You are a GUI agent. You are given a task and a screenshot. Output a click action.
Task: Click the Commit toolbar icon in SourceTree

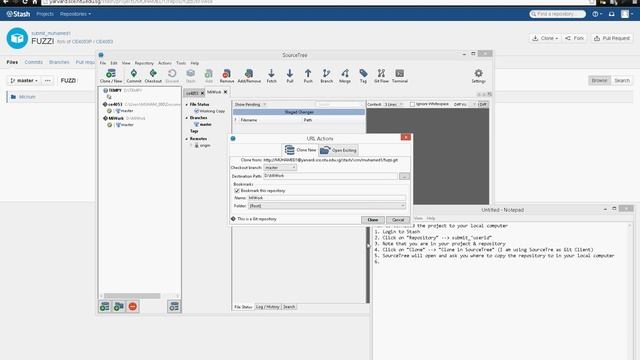tap(133, 76)
